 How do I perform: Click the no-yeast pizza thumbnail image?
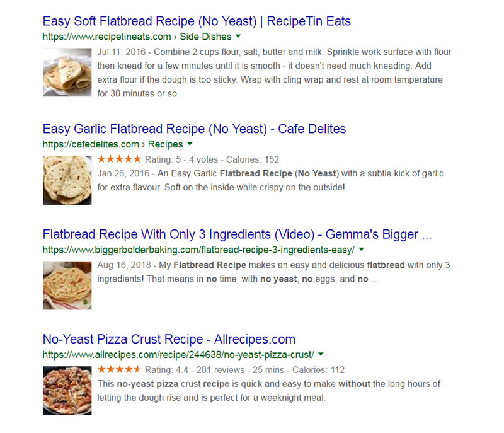(x=67, y=391)
